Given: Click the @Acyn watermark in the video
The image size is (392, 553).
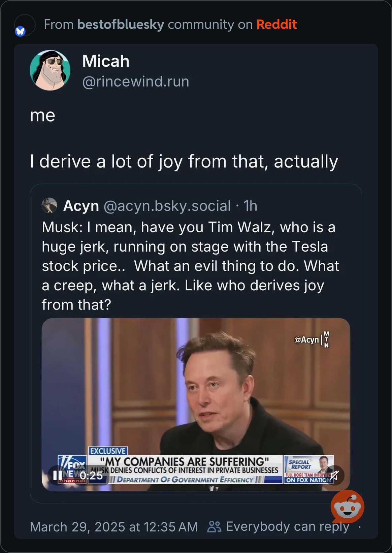Looking at the screenshot, I should click(306, 339).
